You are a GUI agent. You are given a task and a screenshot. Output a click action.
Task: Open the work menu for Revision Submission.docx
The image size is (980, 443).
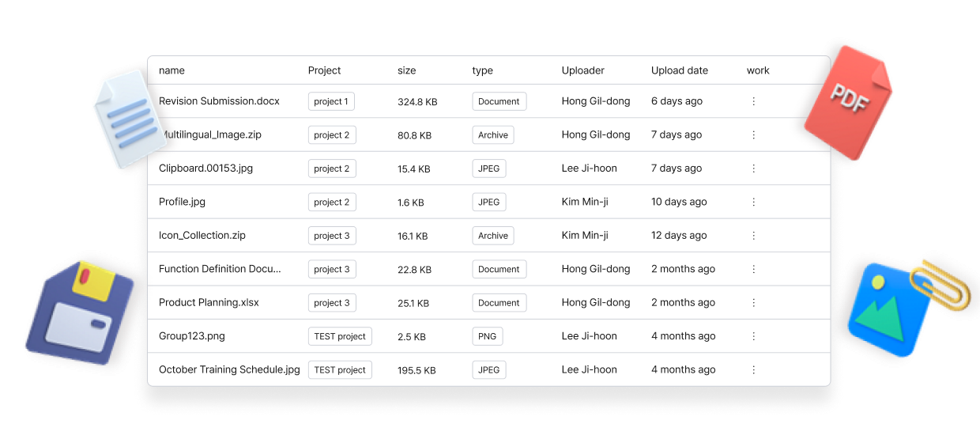(753, 101)
